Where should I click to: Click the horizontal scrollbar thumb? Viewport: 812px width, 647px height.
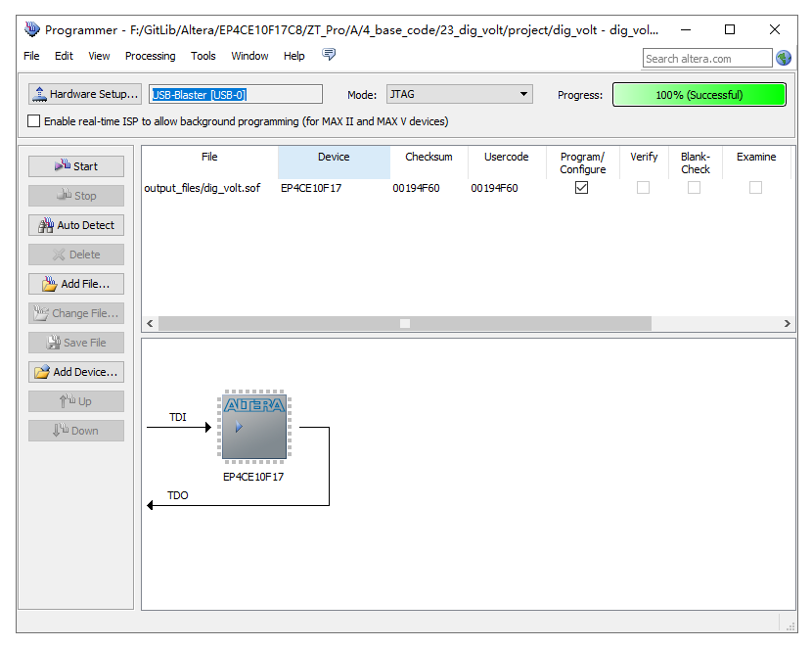point(405,323)
